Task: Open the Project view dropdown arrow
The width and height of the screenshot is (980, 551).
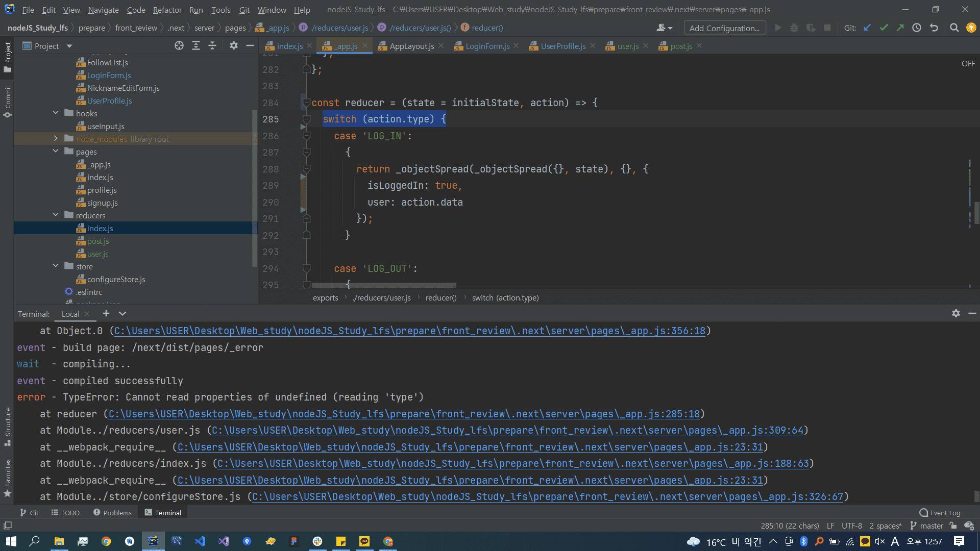Action: coord(69,46)
